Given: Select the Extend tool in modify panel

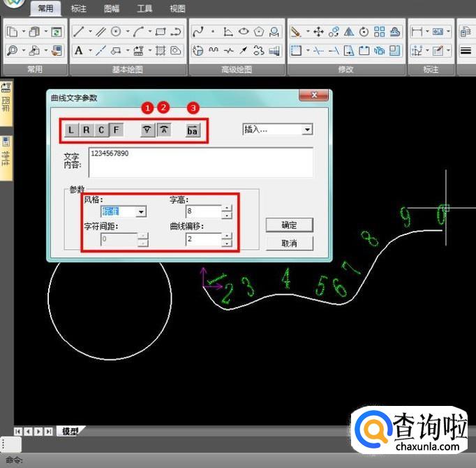Looking at the screenshot, I should coord(334,50).
